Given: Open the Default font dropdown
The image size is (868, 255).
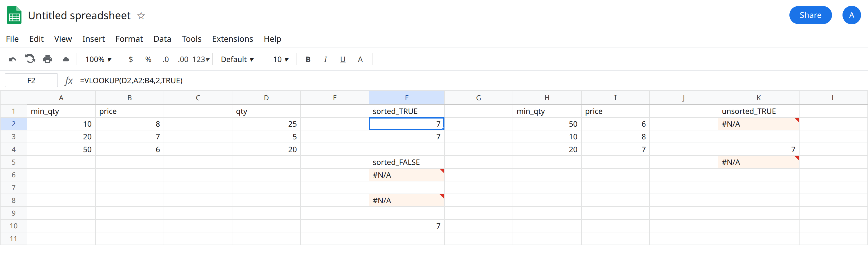Looking at the screenshot, I should tap(237, 59).
